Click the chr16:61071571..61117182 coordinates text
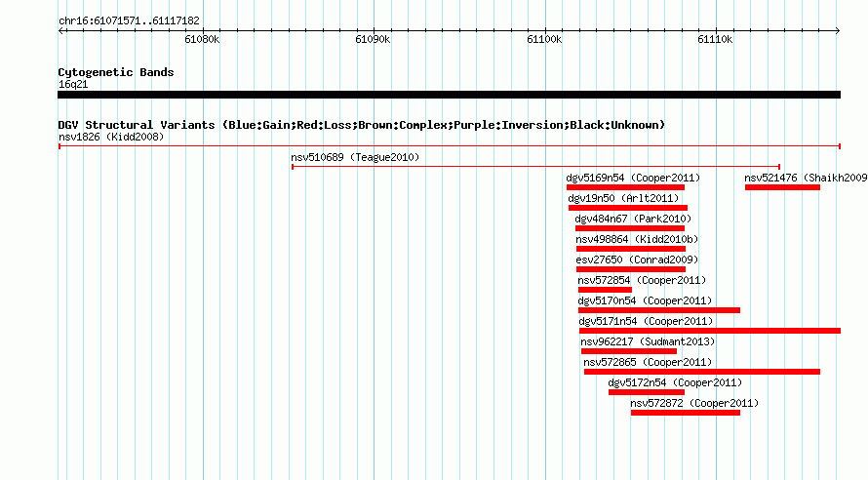 [x=129, y=21]
